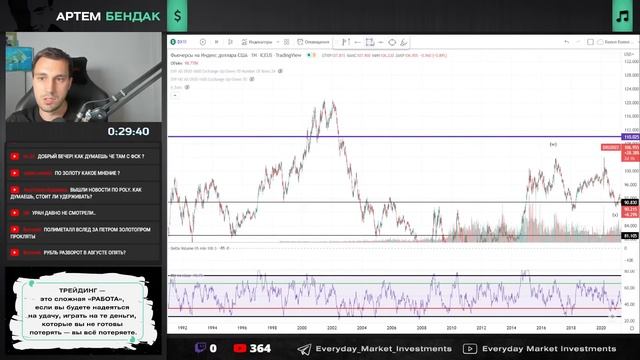Select the vertical line drawing tool
640x360 pixels.
point(346,42)
